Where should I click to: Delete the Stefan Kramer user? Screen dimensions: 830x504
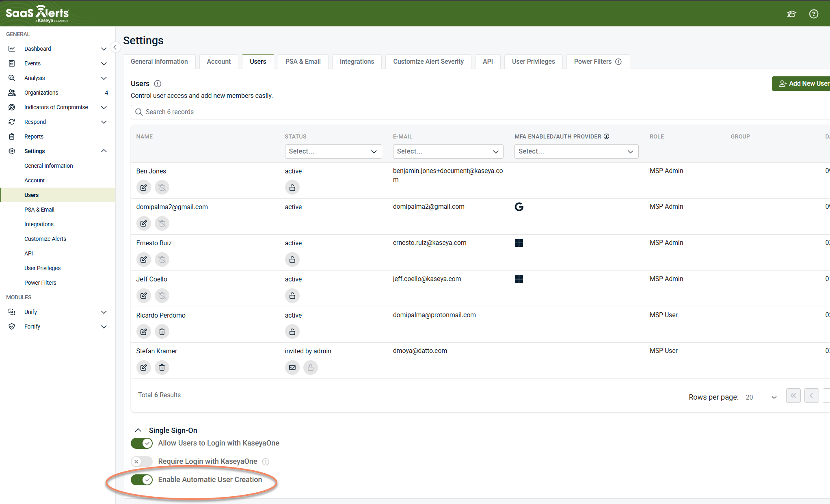(x=162, y=368)
